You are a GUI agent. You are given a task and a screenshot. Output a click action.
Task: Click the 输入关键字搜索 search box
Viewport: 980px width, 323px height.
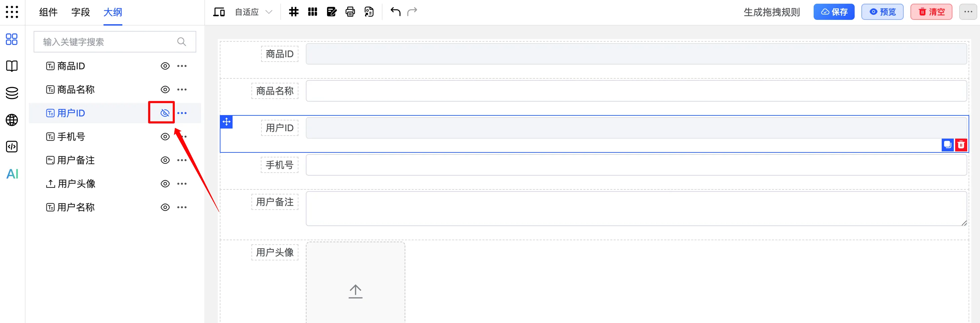pos(109,42)
